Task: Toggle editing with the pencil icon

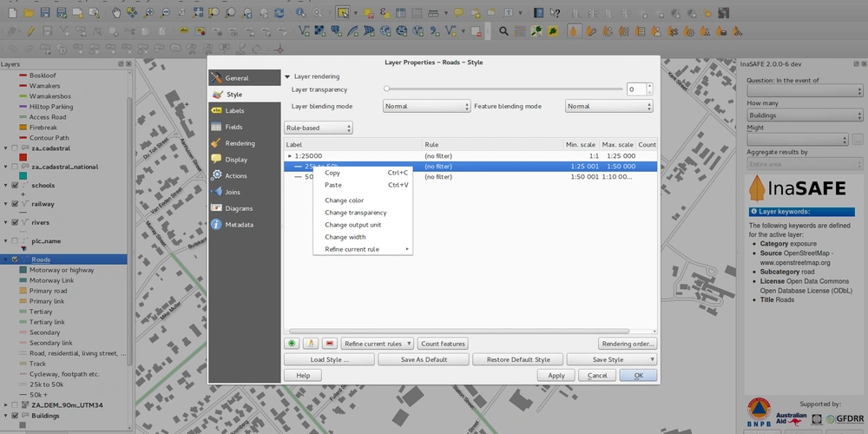Action: 31,31
